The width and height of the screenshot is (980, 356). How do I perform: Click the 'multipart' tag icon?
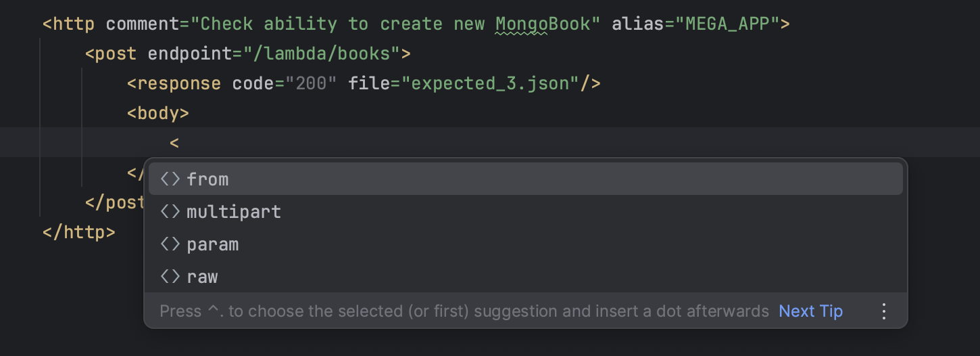170,211
